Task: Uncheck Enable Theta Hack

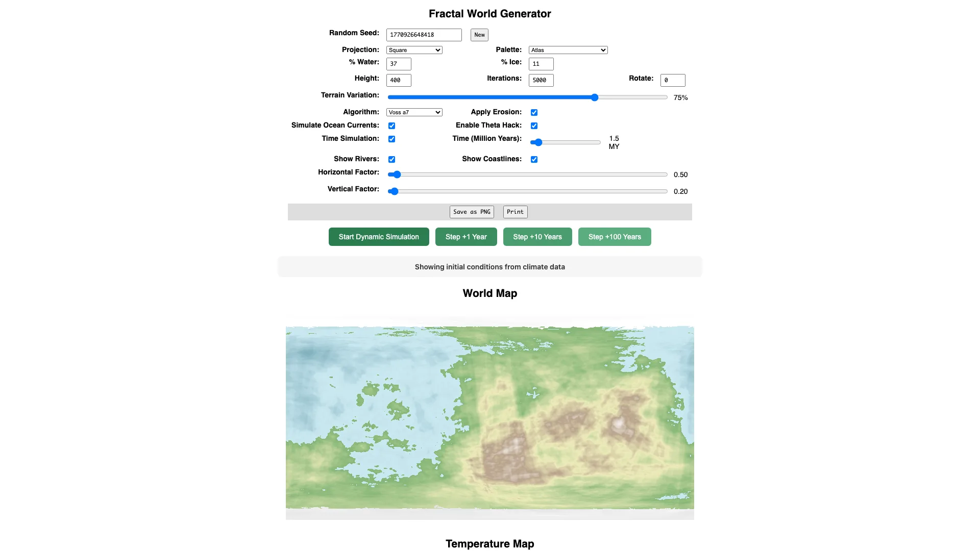Action: (534, 126)
